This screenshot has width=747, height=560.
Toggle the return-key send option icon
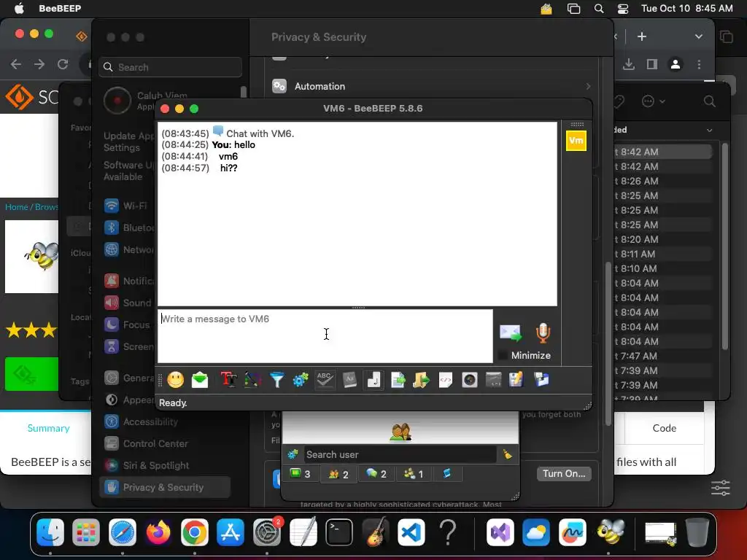coord(373,380)
